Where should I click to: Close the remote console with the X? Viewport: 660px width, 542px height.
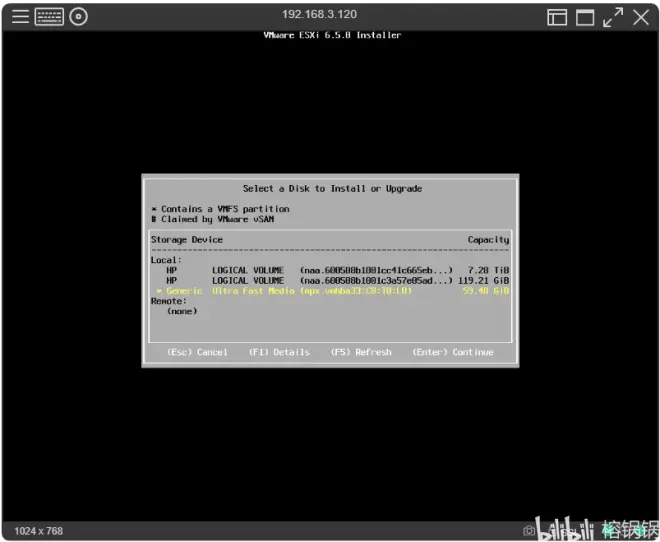641,17
